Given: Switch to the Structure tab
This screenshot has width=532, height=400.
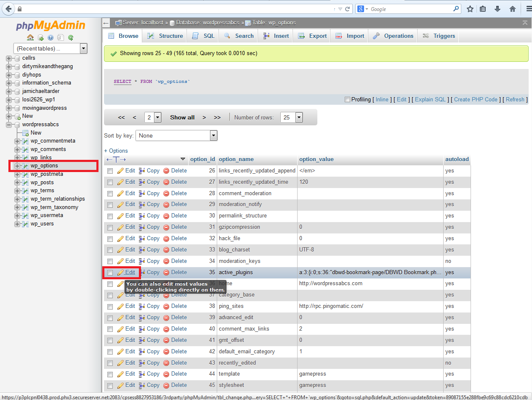Looking at the screenshot, I should pos(165,36).
